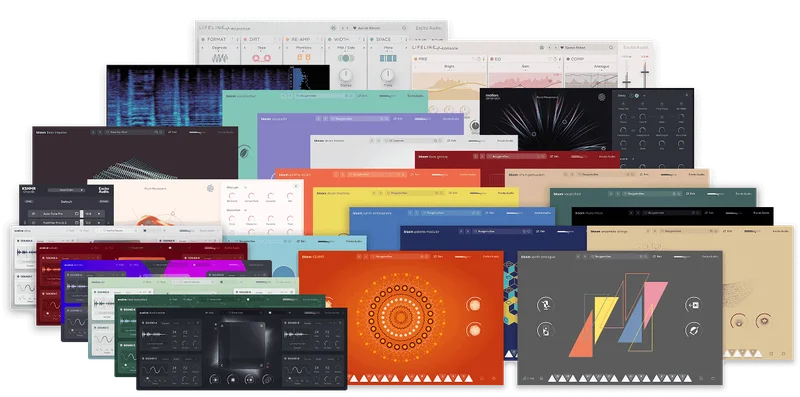This screenshot has height=397, width=800.
Task: Toggle Sound A power in Evolve Dark Matter
Action: [144, 323]
